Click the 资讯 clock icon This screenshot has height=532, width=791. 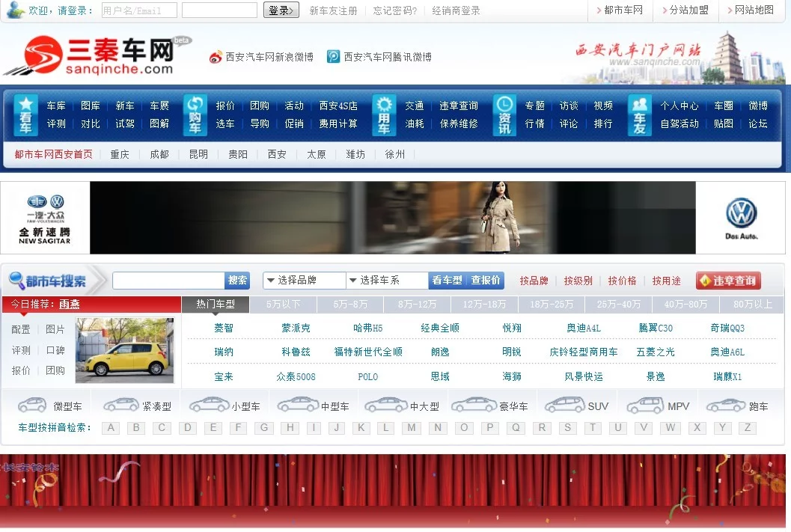(x=504, y=115)
